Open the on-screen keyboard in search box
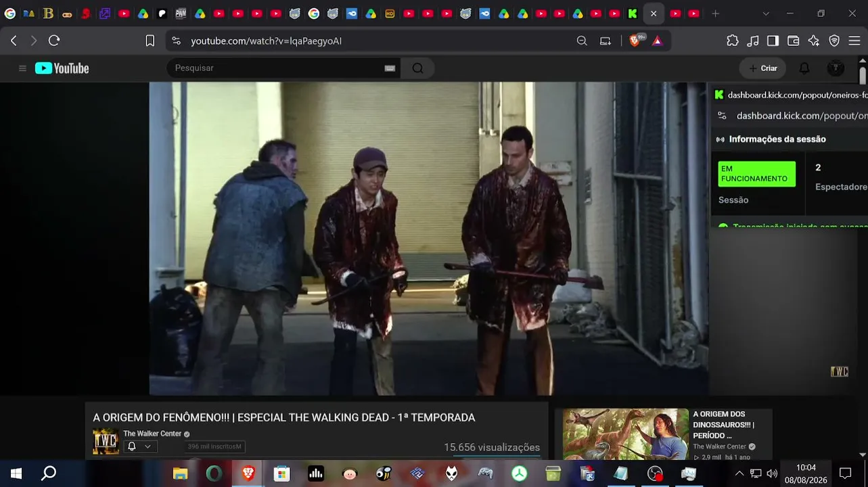This screenshot has height=487, width=868. tap(390, 68)
